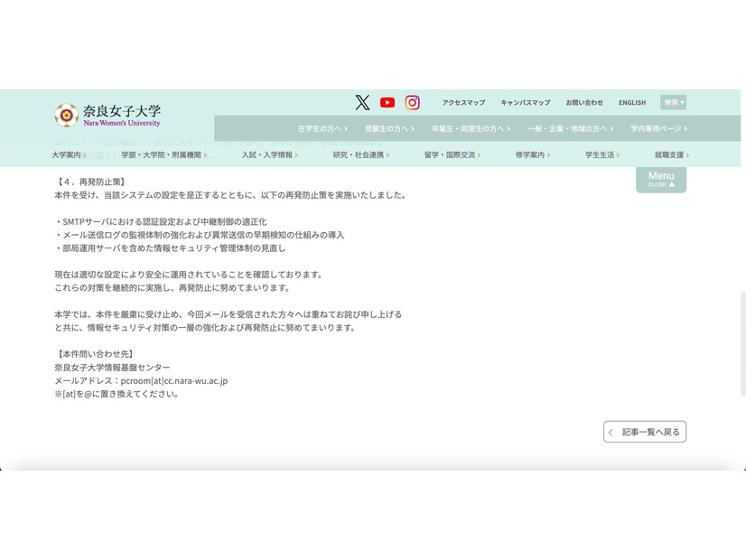The image size is (746, 560).
Task: Open the キャンパスマップ page
Action: 525,102
